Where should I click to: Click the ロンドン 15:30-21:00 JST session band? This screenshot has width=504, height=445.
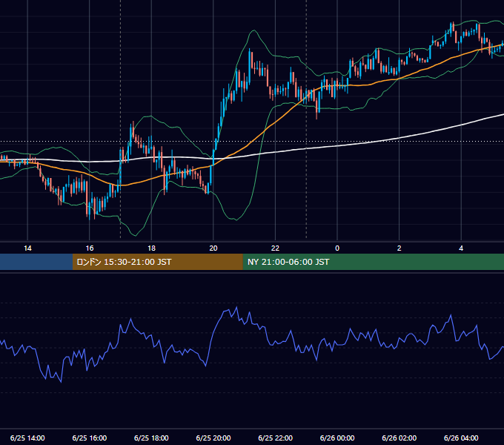(157, 262)
